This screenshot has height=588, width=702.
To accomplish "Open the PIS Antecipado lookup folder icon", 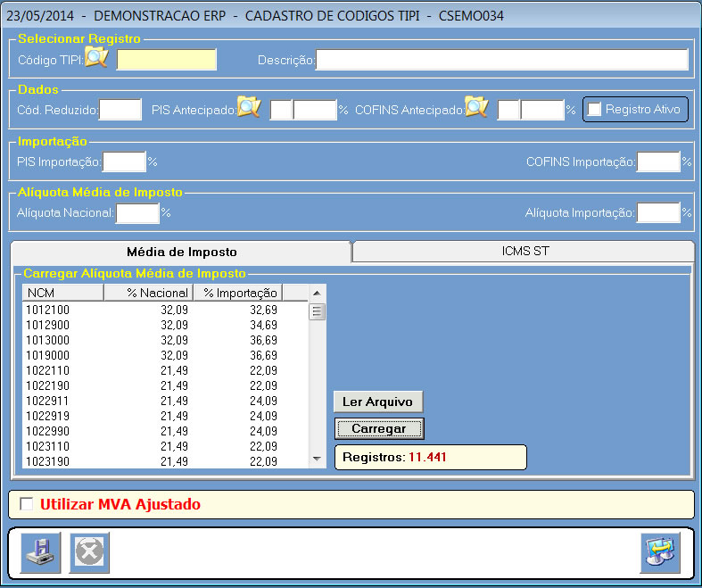I will [x=249, y=107].
